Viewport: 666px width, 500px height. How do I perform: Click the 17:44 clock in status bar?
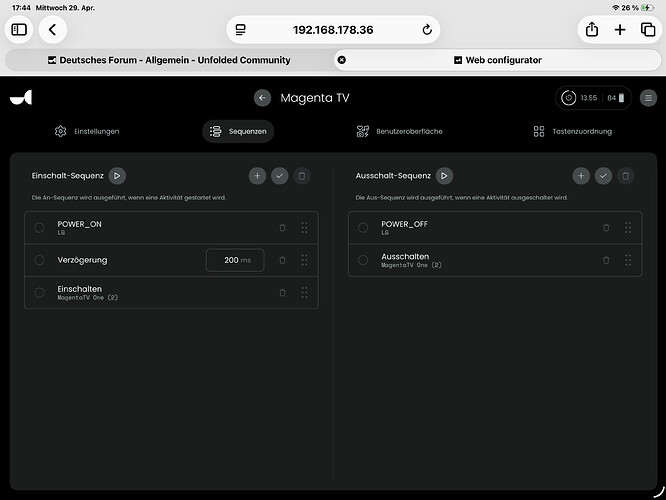[21, 8]
